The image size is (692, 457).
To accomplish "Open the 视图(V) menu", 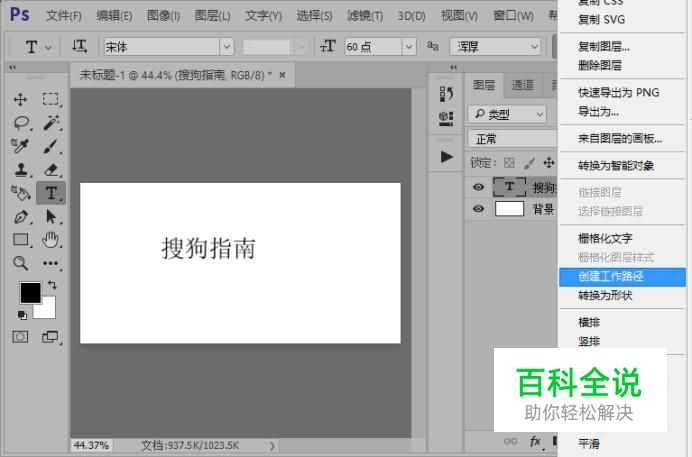I will (459, 16).
